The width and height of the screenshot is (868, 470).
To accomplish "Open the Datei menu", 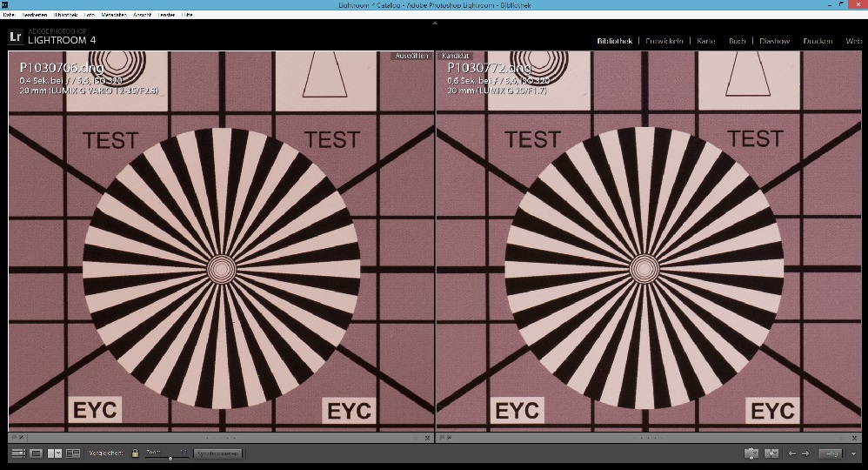I will pyautogui.click(x=11, y=16).
